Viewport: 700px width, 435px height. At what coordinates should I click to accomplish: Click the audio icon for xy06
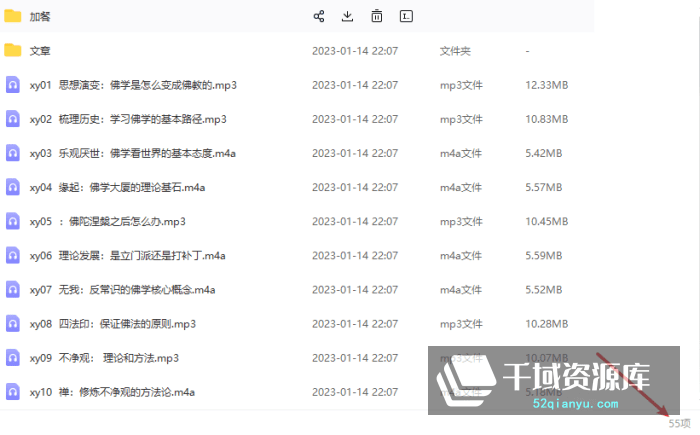click(12, 255)
